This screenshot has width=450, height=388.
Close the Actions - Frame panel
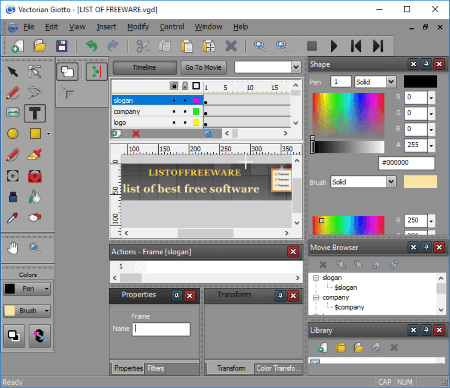pos(293,252)
